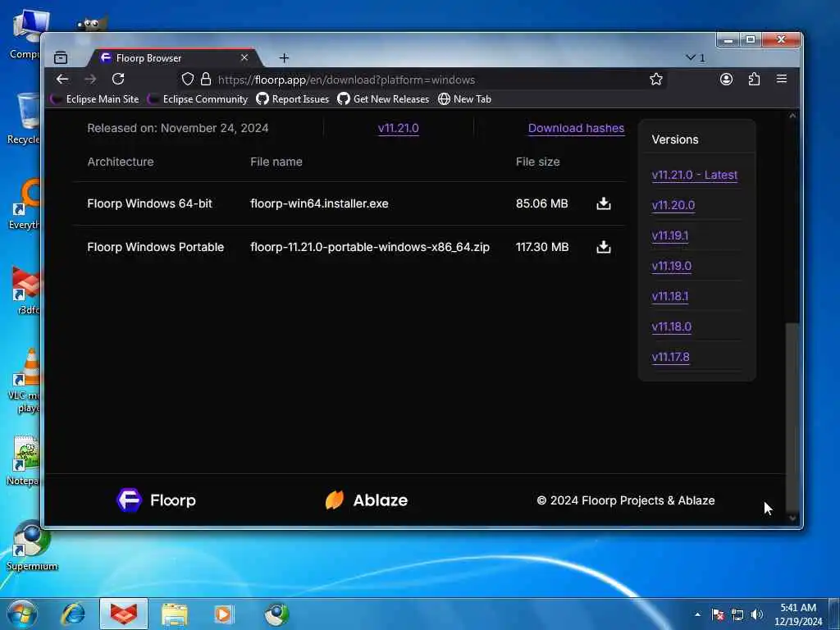Select version v11.20.0 in Versions list

[x=673, y=205]
